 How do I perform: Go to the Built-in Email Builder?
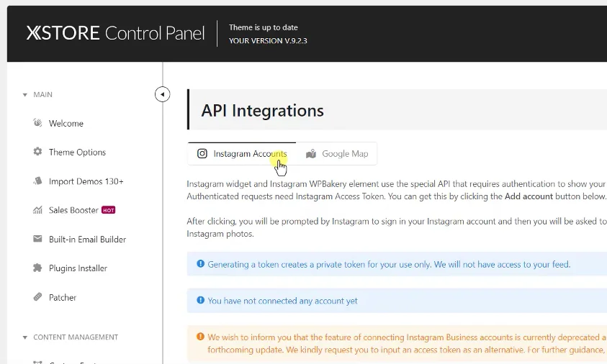tap(87, 239)
